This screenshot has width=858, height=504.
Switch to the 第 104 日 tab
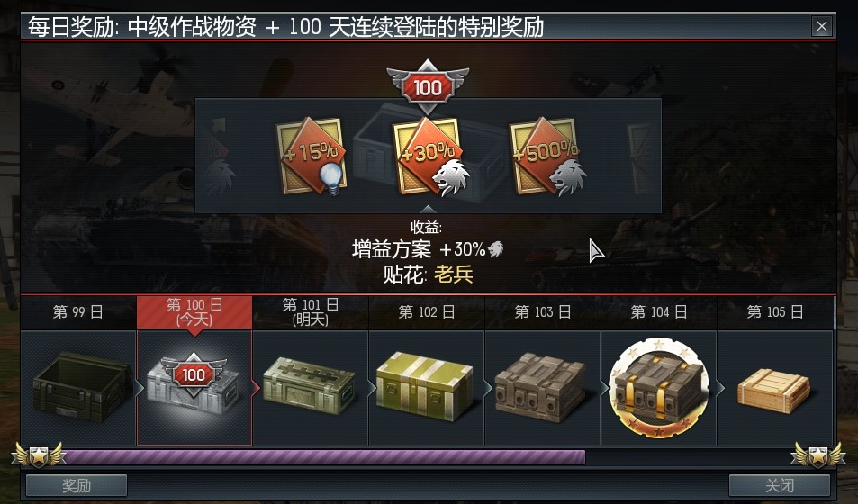pyautogui.click(x=658, y=312)
